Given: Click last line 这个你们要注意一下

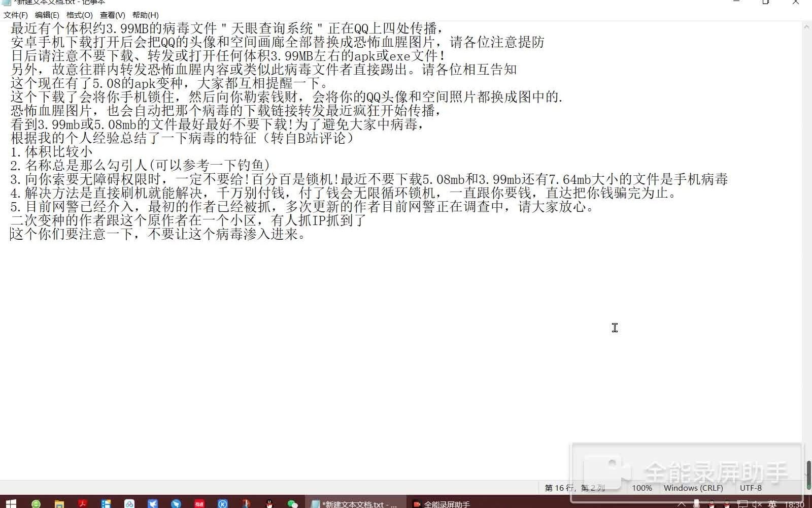Looking at the screenshot, I should click(158, 234).
